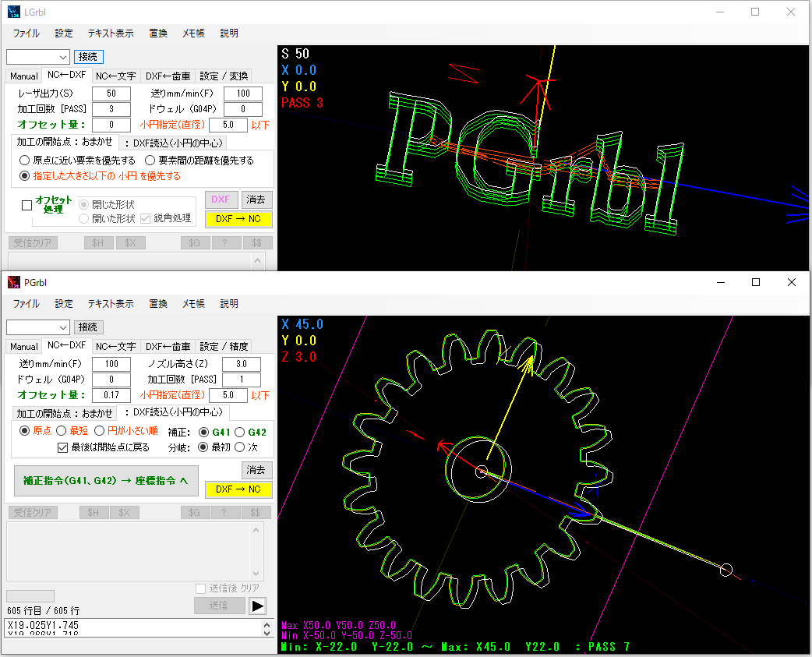812x657 pixels.
Task: Switch to DXF←歯車 tab in LGrbl
Action: tap(168, 76)
